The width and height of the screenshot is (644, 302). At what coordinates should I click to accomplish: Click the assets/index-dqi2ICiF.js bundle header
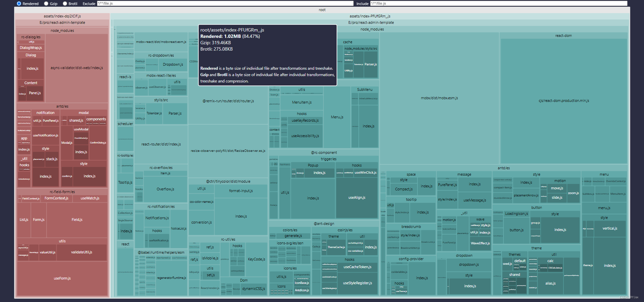(x=62, y=16)
